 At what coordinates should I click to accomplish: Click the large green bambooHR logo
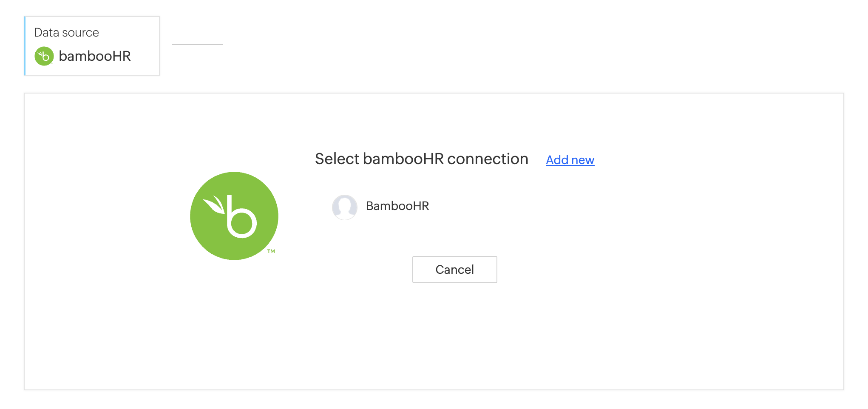tap(234, 216)
